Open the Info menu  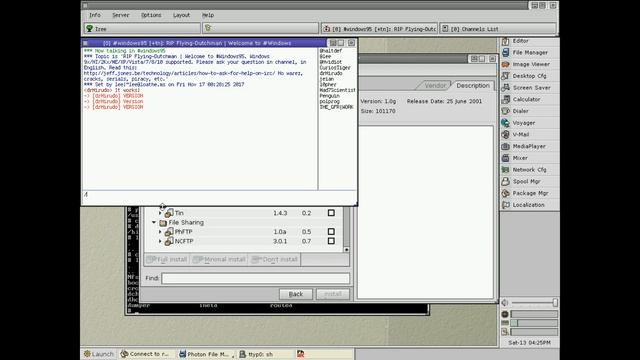[x=95, y=15]
